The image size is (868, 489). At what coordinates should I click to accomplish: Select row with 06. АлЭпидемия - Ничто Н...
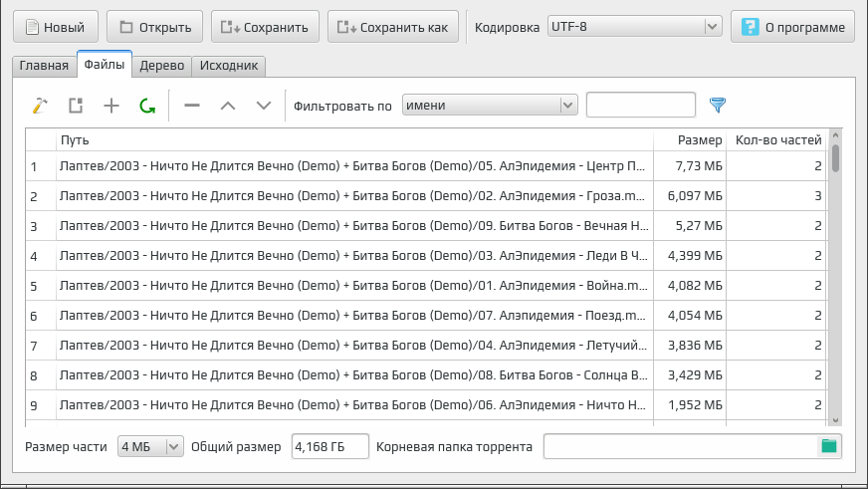click(354, 405)
